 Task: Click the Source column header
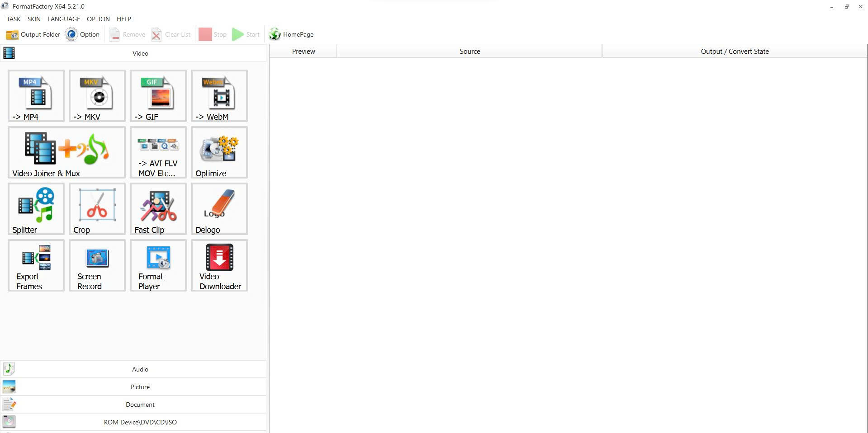pyautogui.click(x=470, y=51)
